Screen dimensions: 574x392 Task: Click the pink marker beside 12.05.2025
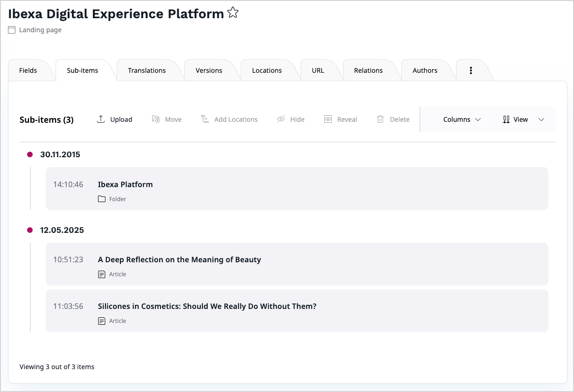30,230
